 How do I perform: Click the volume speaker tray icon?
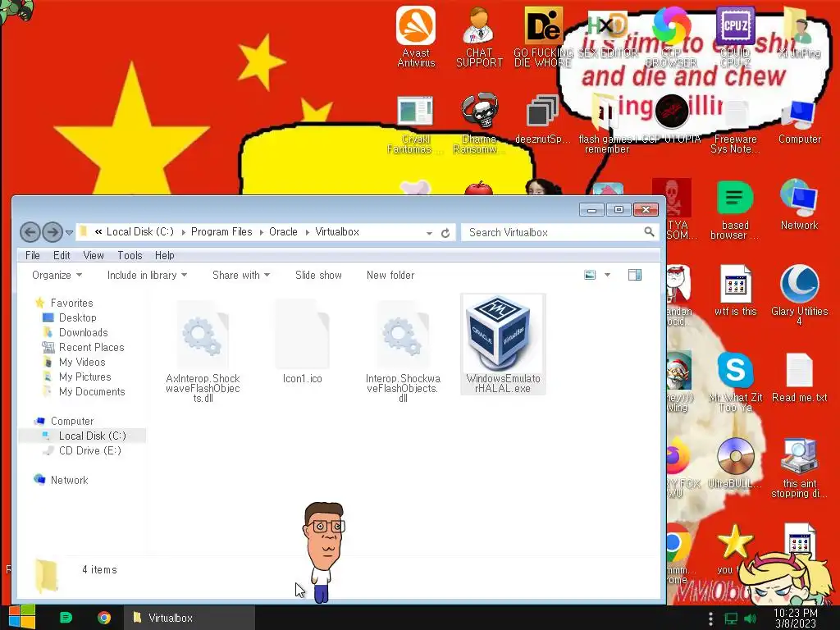(x=750, y=619)
